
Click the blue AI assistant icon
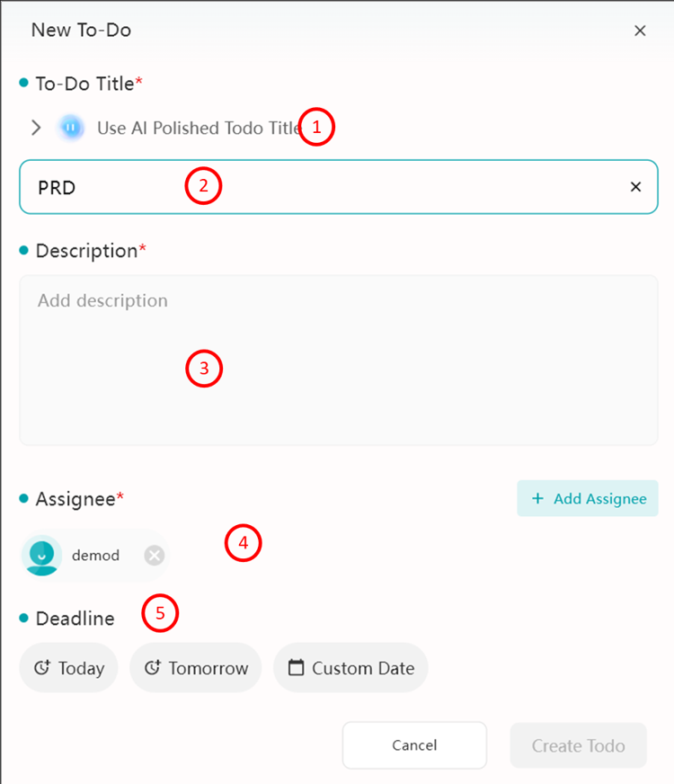click(x=71, y=128)
